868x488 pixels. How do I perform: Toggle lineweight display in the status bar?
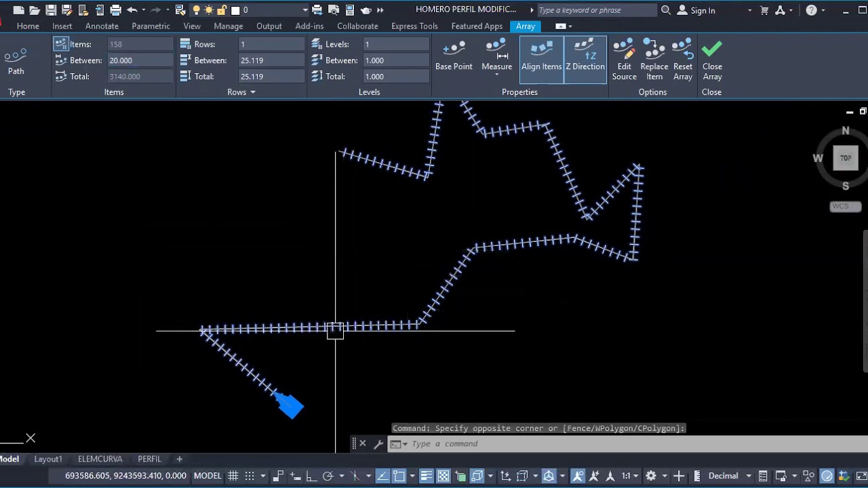pos(427,476)
